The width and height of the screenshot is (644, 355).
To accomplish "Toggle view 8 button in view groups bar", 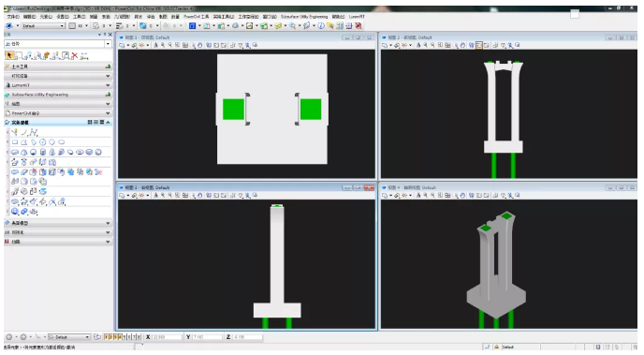I will pyautogui.click(x=139, y=337).
